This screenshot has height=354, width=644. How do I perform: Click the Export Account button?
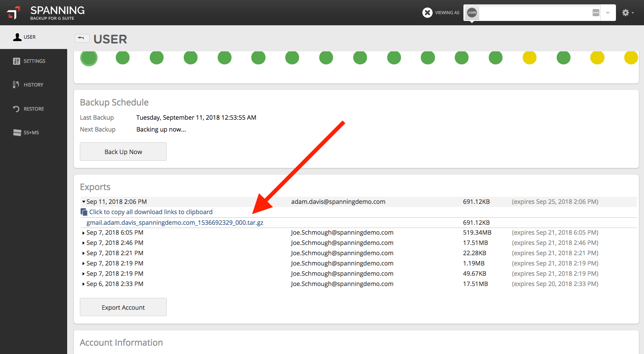point(123,307)
